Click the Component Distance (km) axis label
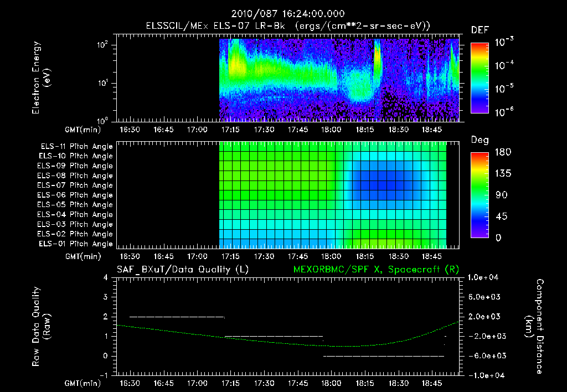Screen dimensions: 567x392 point(534,327)
